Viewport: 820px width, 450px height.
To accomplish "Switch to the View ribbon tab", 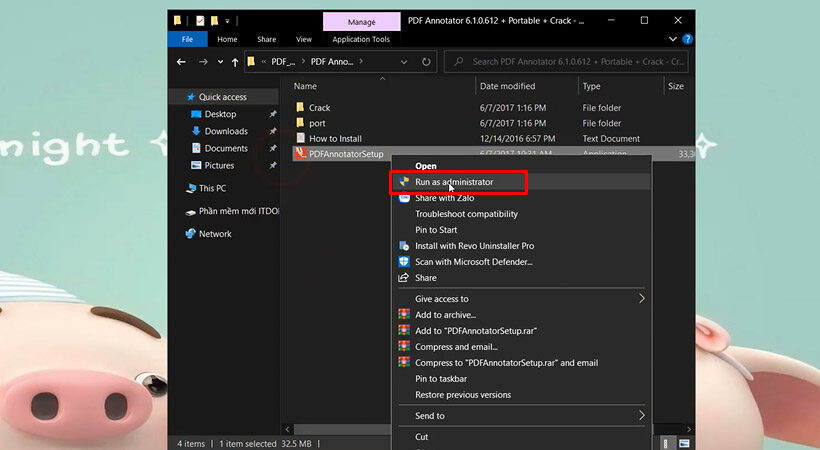I will pyautogui.click(x=303, y=39).
